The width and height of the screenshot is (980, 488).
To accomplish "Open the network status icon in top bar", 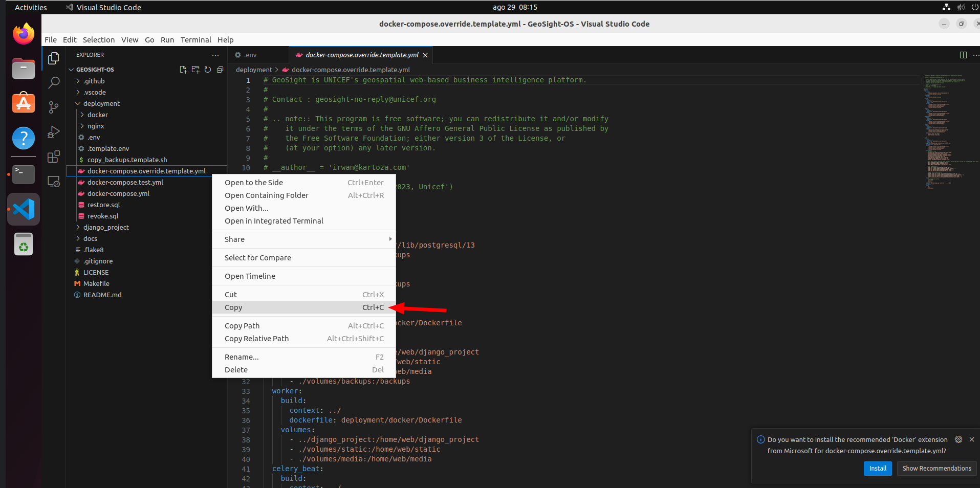I will point(946,7).
